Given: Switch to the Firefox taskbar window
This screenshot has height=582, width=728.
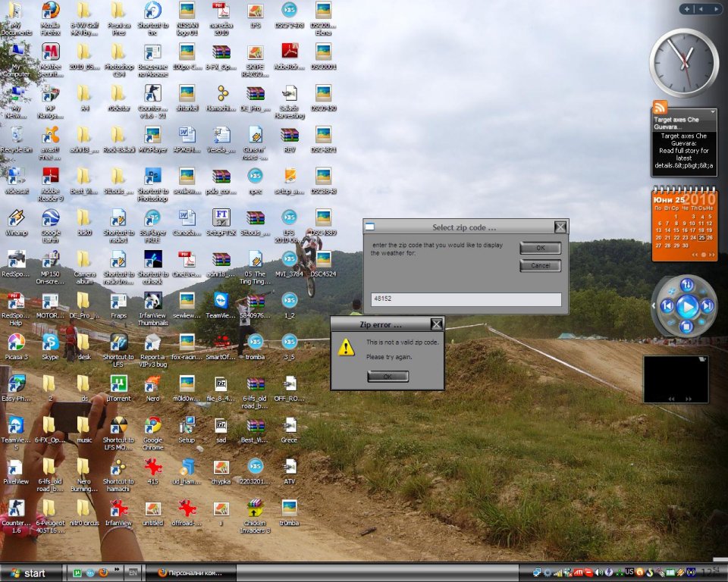Looking at the screenshot, I should 190,573.
